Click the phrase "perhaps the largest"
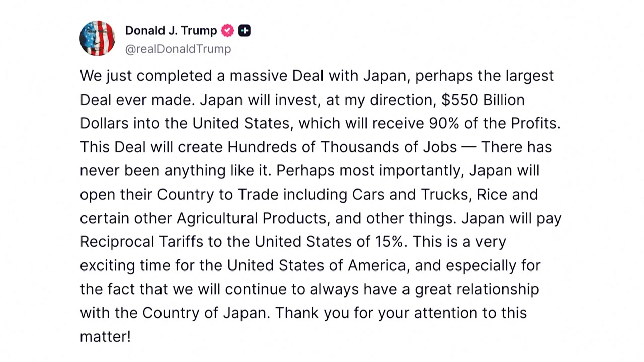Screen dimensions: 644x362 tap(485, 76)
